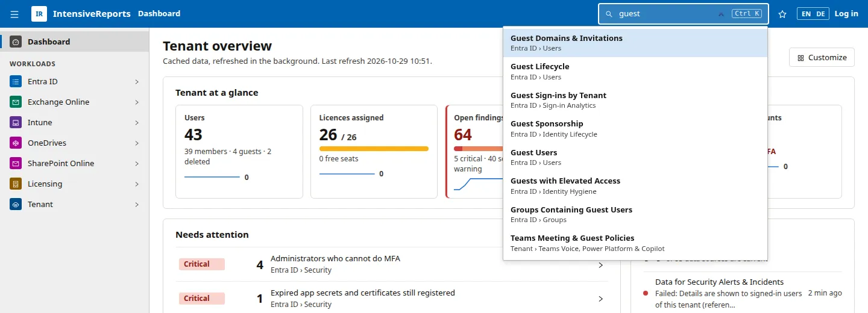Open the Licences assigned card
This screenshot has width=868, height=313.
(374, 152)
